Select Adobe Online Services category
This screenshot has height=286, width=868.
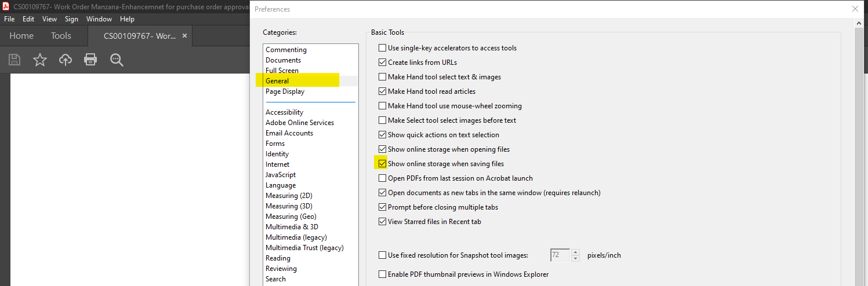(x=300, y=123)
